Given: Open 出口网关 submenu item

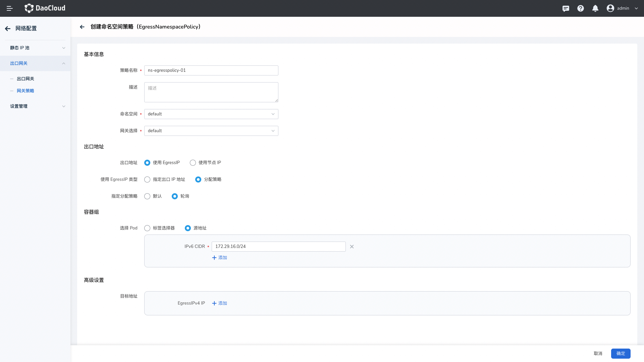Looking at the screenshot, I should (x=25, y=79).
